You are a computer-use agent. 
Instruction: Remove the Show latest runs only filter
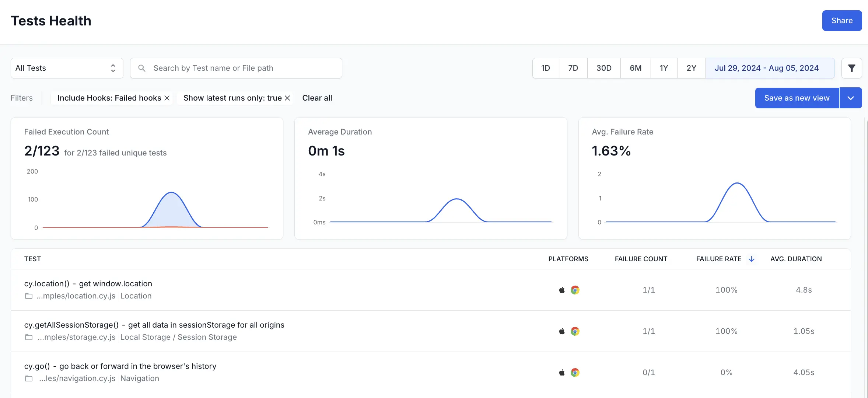click(287, 98)
